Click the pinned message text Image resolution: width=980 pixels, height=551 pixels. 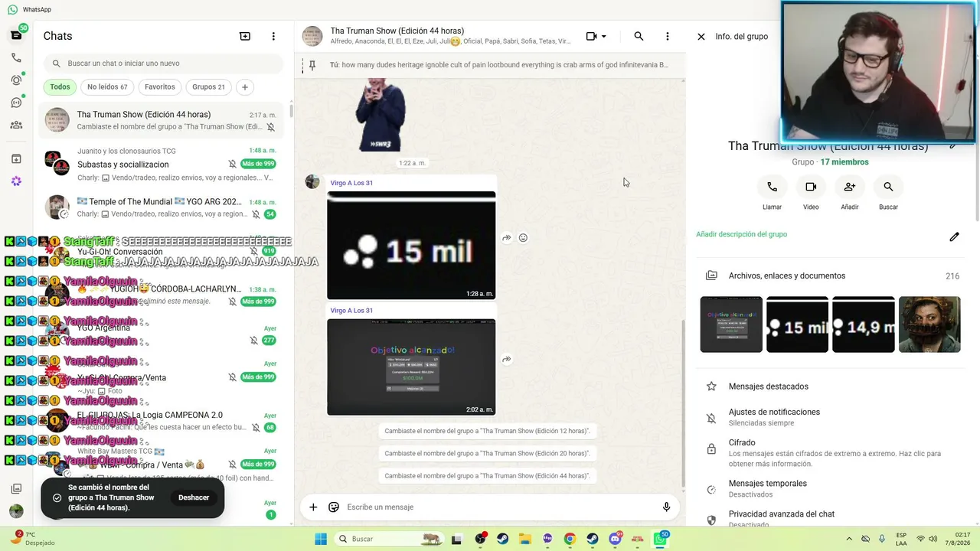tap(498, 66)
